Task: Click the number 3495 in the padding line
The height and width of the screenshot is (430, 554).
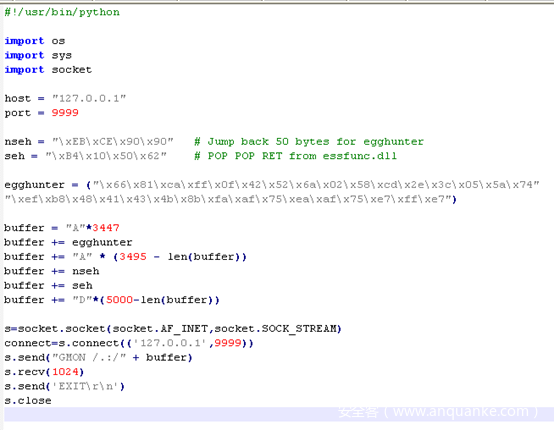Action: click(x=133, y=257)
